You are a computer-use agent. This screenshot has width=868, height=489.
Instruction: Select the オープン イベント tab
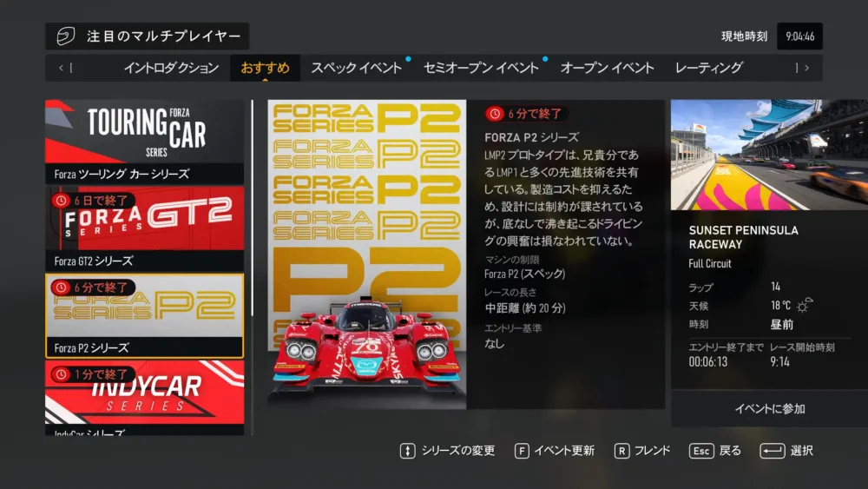pos(607,68)
